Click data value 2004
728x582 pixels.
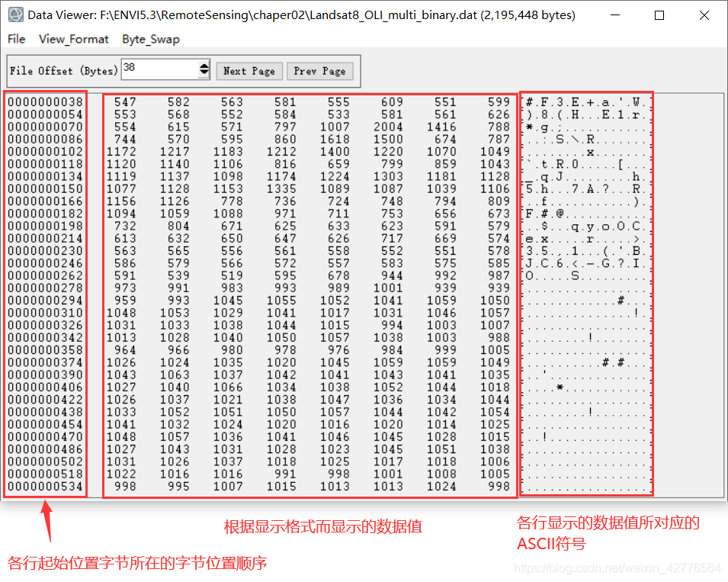[x=388, y=127]
